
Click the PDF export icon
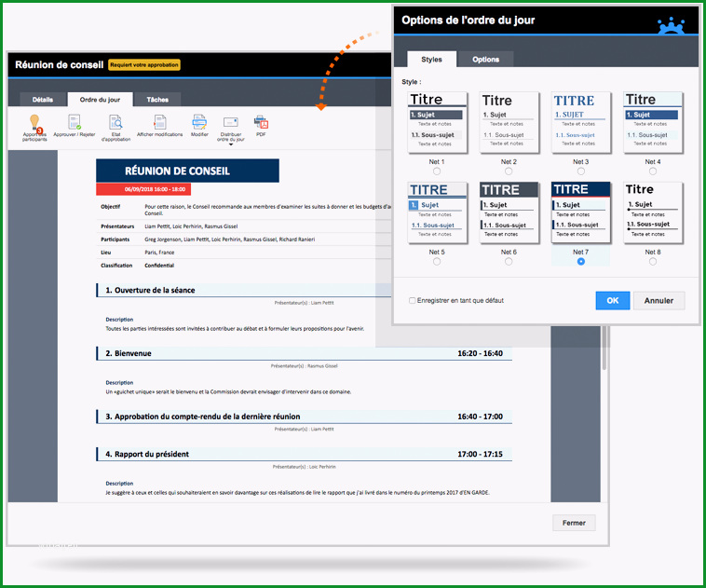click(261, 122)
